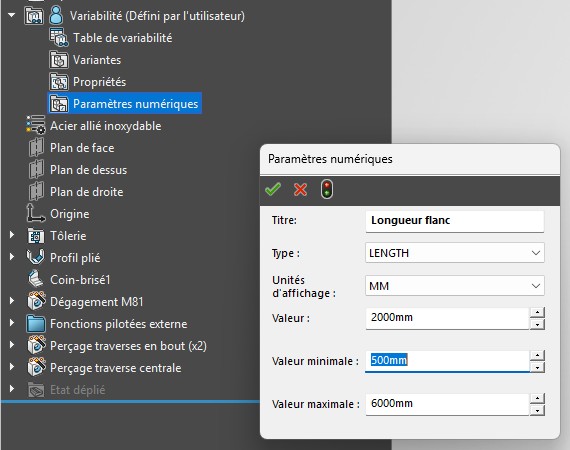
Task: Expand the Etat déplié node
Action: point(12,389)
